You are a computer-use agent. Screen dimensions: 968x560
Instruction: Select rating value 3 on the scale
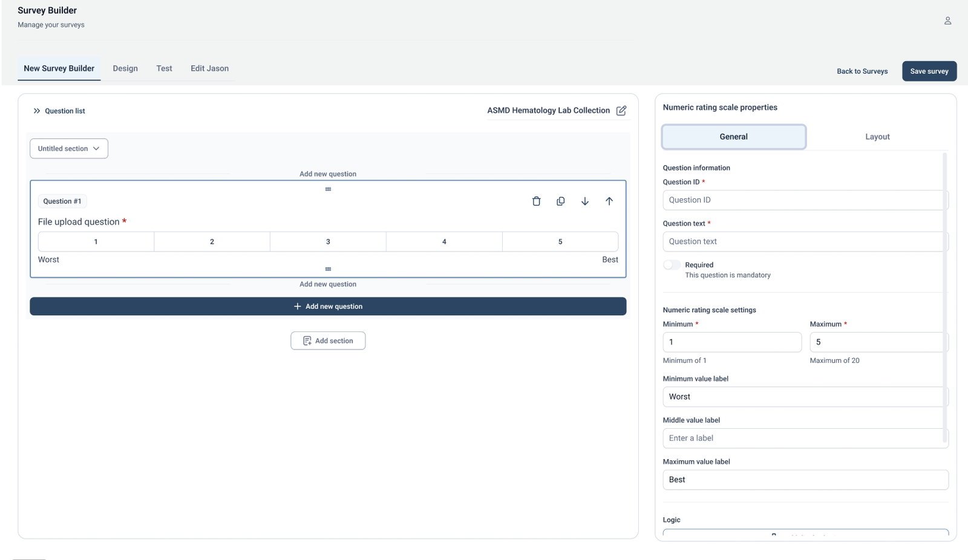[328, 241]
